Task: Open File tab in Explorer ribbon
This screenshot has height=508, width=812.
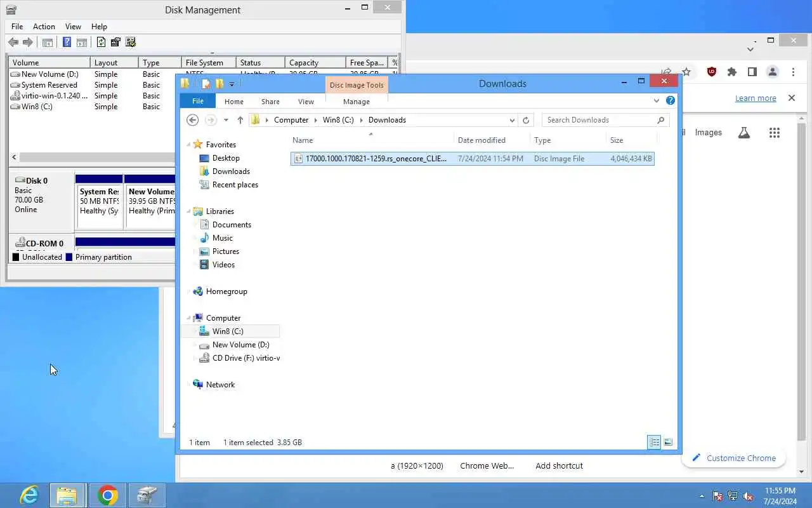Action: click(198, 101)
